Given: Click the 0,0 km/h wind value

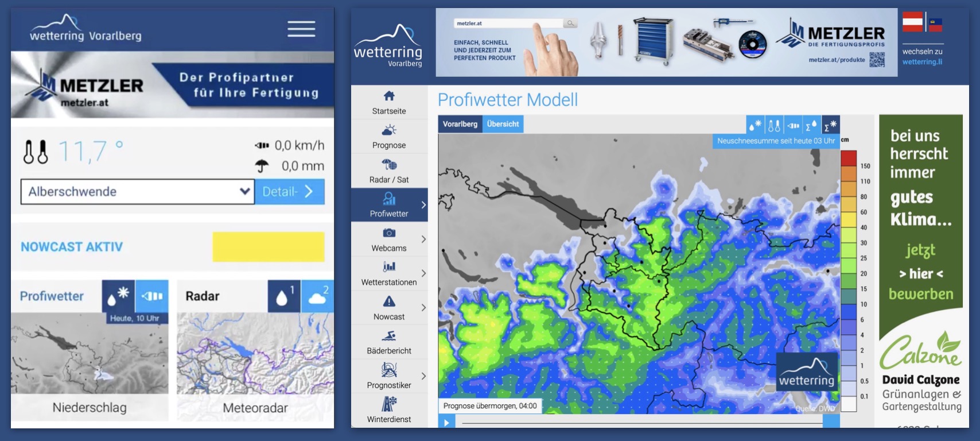Looking at the screenshot, I should 300,145.
